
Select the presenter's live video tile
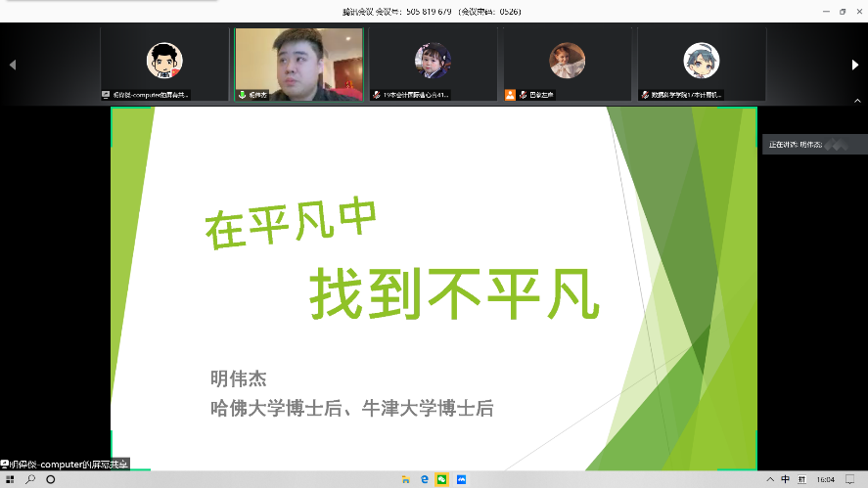[298, 59]
